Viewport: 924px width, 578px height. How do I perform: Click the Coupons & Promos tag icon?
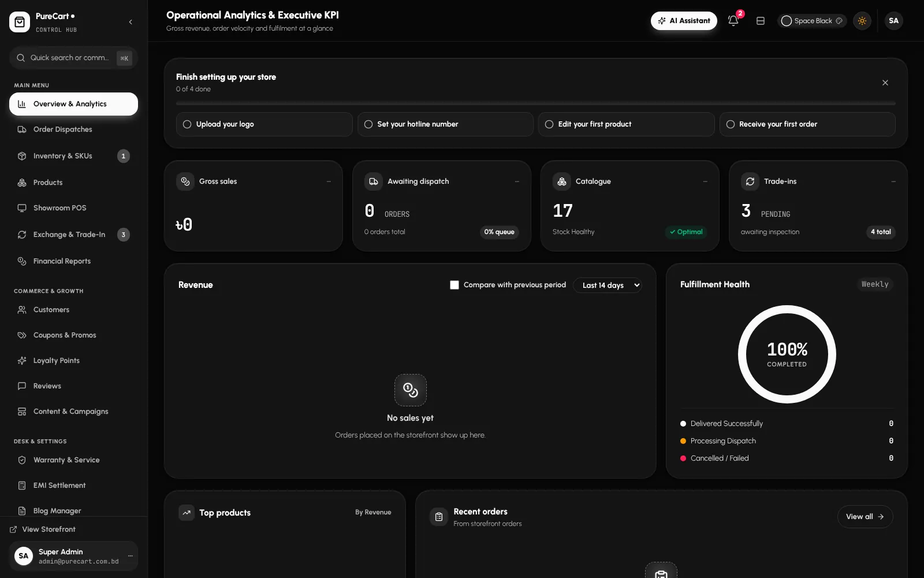[22, 335]
